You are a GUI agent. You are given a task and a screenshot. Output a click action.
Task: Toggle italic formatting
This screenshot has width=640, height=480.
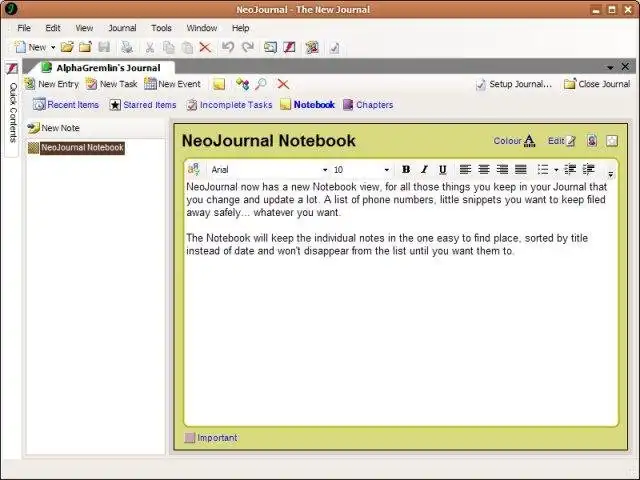pyautogui.click(x=424, y=169)
